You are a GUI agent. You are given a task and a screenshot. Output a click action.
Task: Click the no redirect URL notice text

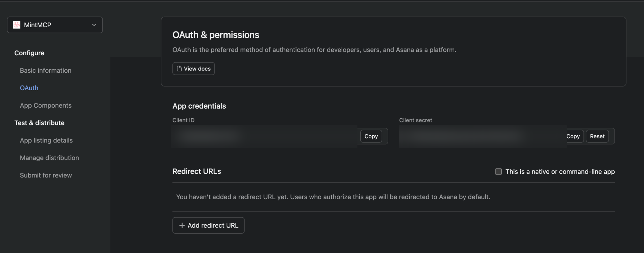pyautogui.click(x=333, y=197)
